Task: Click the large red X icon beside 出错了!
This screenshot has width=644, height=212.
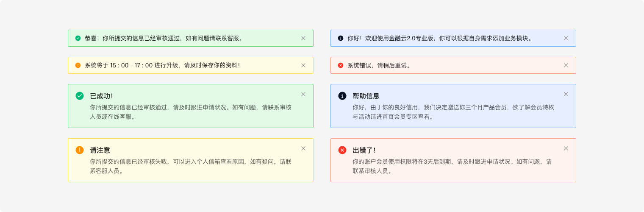Action: click(x=342, y=150)
